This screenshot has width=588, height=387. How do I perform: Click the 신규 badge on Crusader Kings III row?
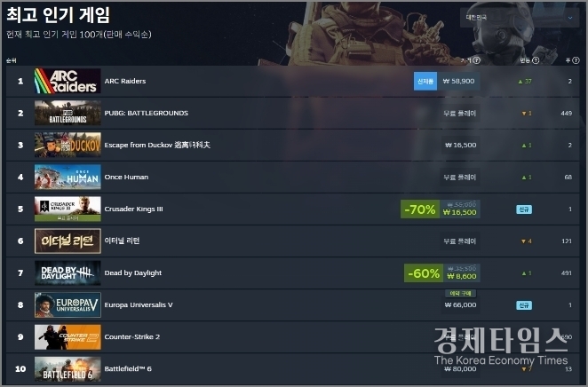(524, 209)
